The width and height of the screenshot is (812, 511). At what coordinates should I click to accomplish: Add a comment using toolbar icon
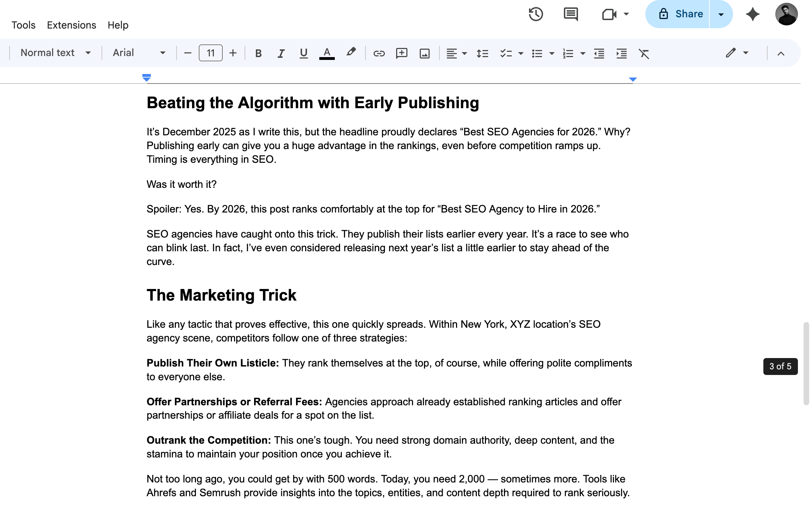[401, 53]
